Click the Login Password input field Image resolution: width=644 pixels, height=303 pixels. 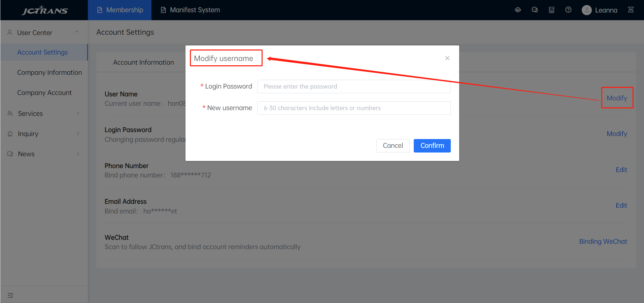(x=353, y=87)
